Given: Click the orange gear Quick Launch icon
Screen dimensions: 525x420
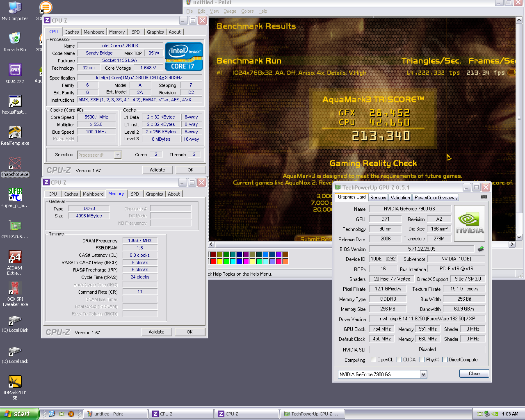Looking at the screenshot, I should tap(71, 414).
